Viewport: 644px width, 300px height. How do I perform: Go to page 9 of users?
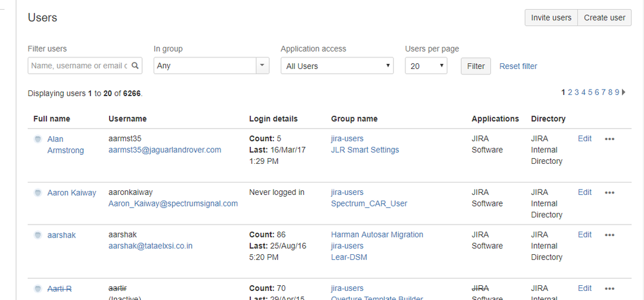(617, 92)
